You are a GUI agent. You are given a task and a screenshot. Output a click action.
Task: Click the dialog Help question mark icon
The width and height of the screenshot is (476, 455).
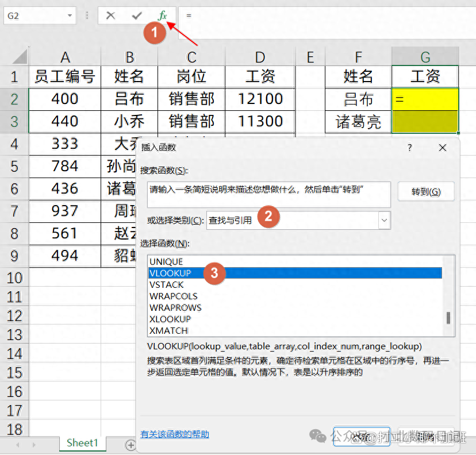coord(409,148)
